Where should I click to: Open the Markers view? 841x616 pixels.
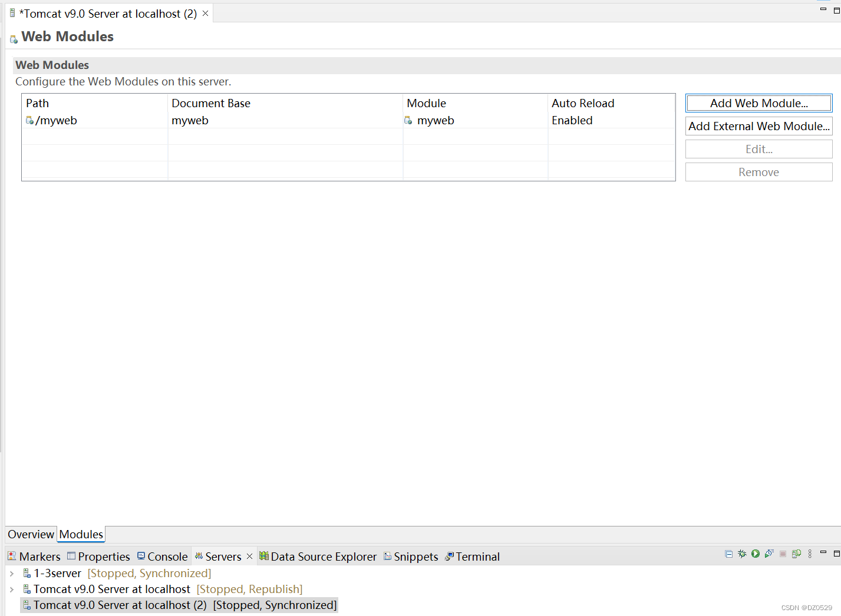(39, 556)
